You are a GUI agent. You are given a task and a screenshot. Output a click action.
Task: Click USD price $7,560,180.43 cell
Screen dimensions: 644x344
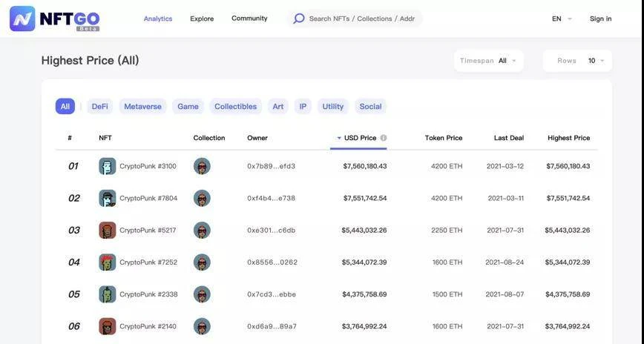point(365,166)
